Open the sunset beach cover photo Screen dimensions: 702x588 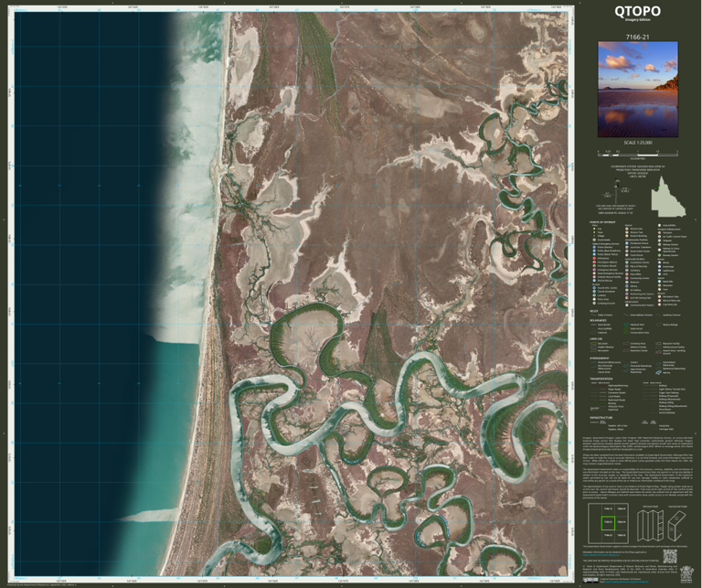(638, 90)
